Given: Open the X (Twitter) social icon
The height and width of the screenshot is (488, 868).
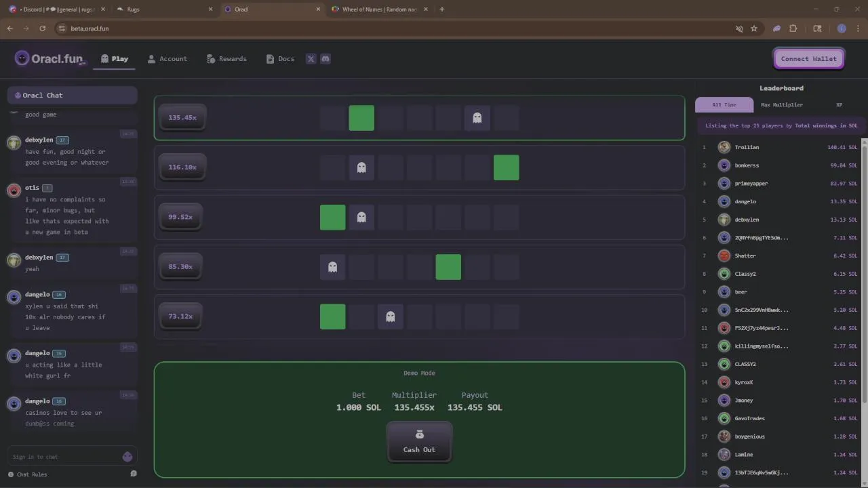Looking at the screenshot, I should (x=311, y=59).
